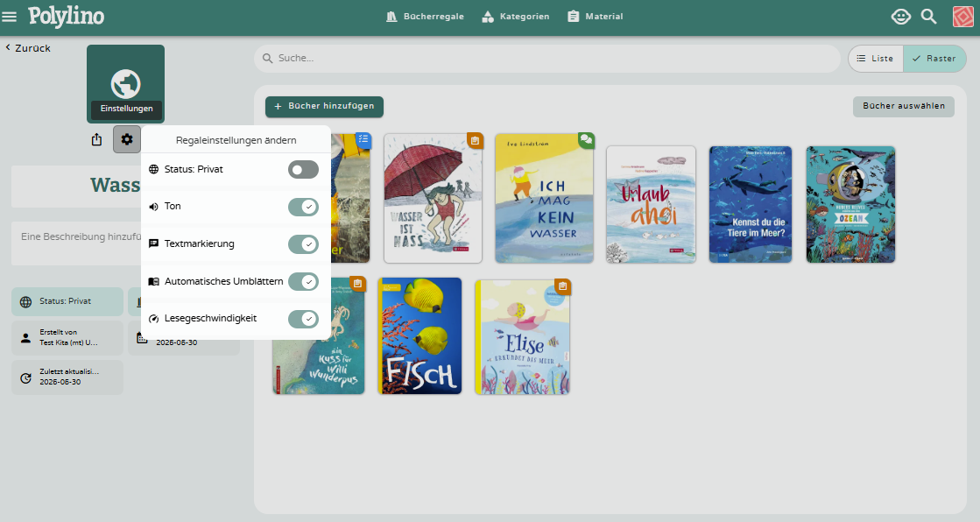Image resolution: width=980 pixels, height=522 pixels.
Task: Click the refresh clock icon by Zuletzt aktualisiert
Action: point(25,377)
